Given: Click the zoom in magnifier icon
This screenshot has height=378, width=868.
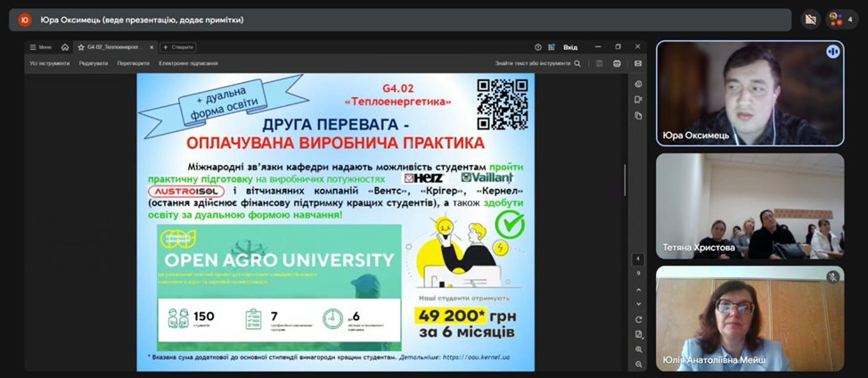Looking at the screenshot, I should (639, 349).
